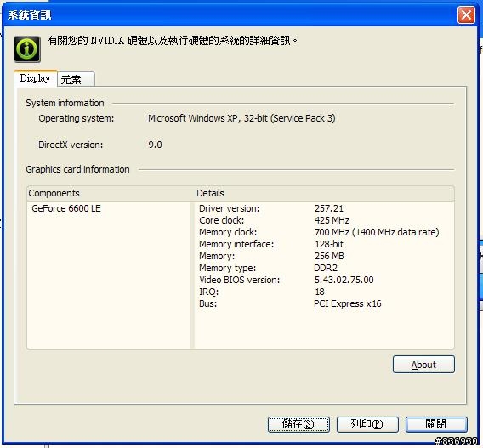Select GeForce 6600 LE in Components list

pyautogui.click(x=66, y=208)
